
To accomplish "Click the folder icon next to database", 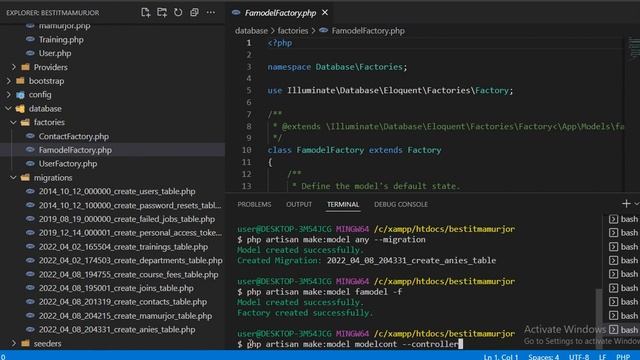I will 20,109.
